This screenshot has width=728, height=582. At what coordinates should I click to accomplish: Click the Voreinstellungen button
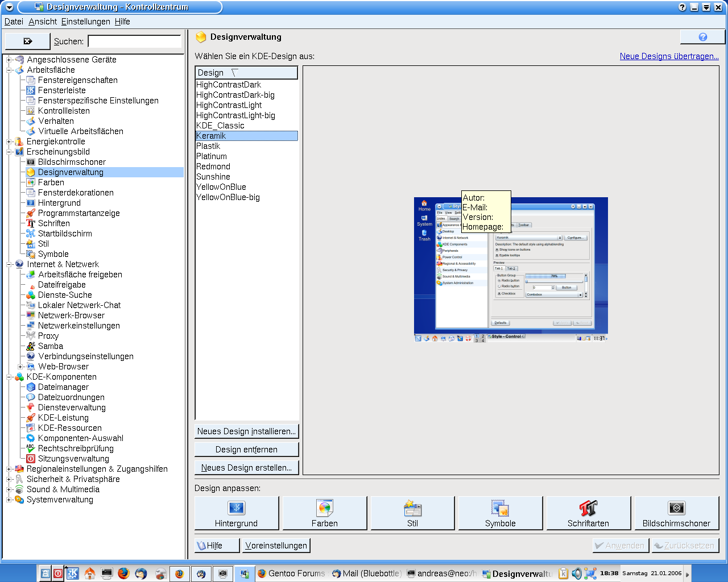click(x=276, y=546)
